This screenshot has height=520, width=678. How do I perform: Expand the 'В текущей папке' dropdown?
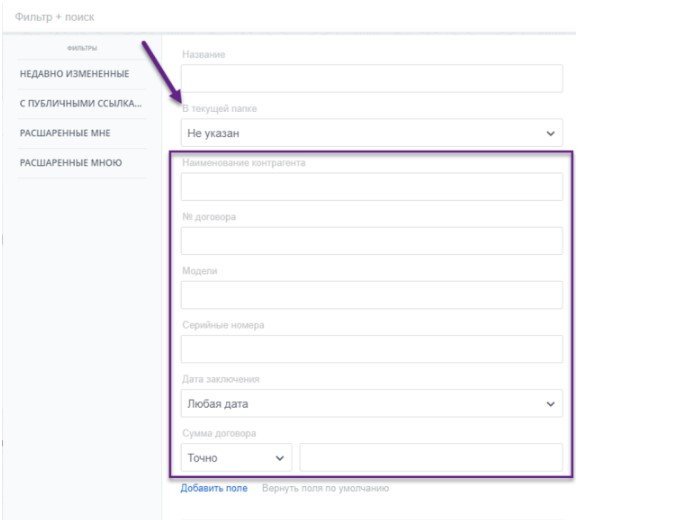point(371,133)
